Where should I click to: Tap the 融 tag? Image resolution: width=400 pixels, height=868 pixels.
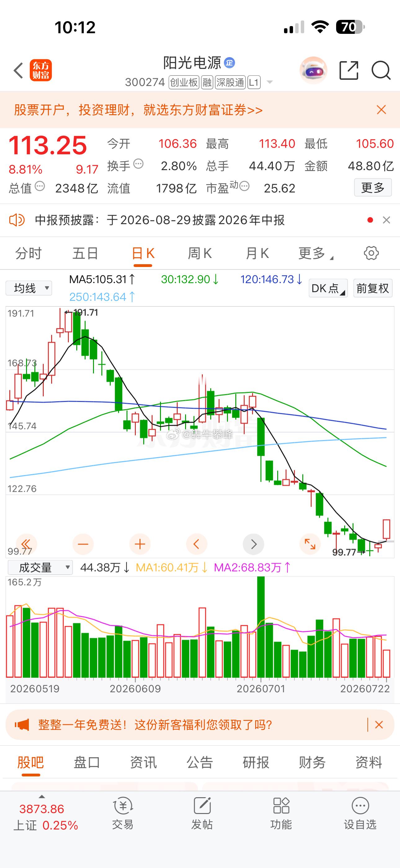coord(207,82)
